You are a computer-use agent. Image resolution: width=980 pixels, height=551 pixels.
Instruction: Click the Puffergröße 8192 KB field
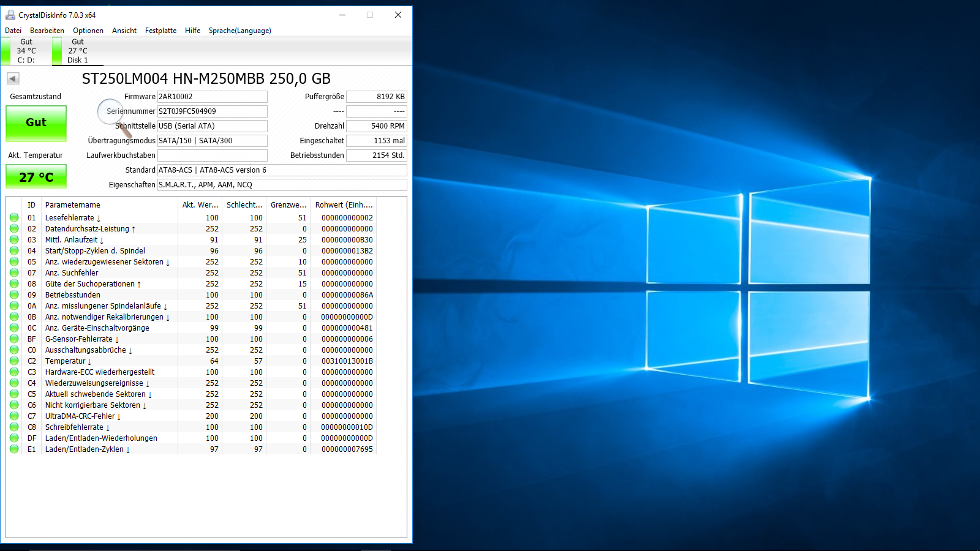[x=377, y=97]
